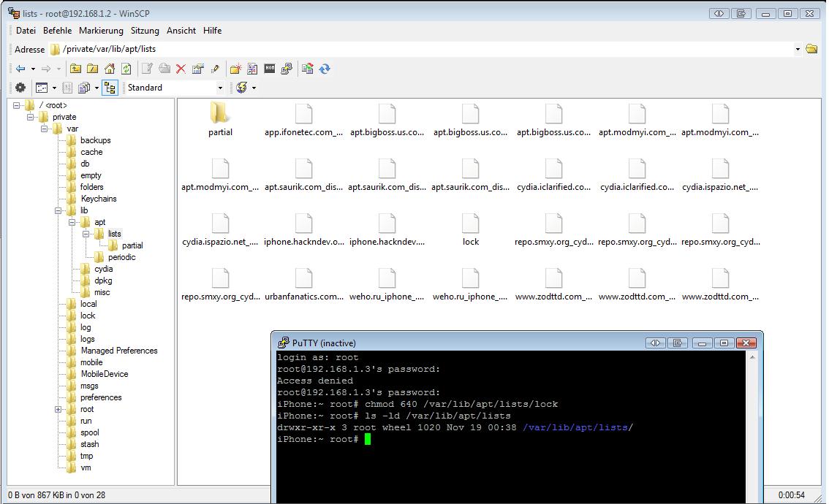The width and height of the screenshot is (829, 504).
Task: Expand the root folder under var
Action: 58,409
